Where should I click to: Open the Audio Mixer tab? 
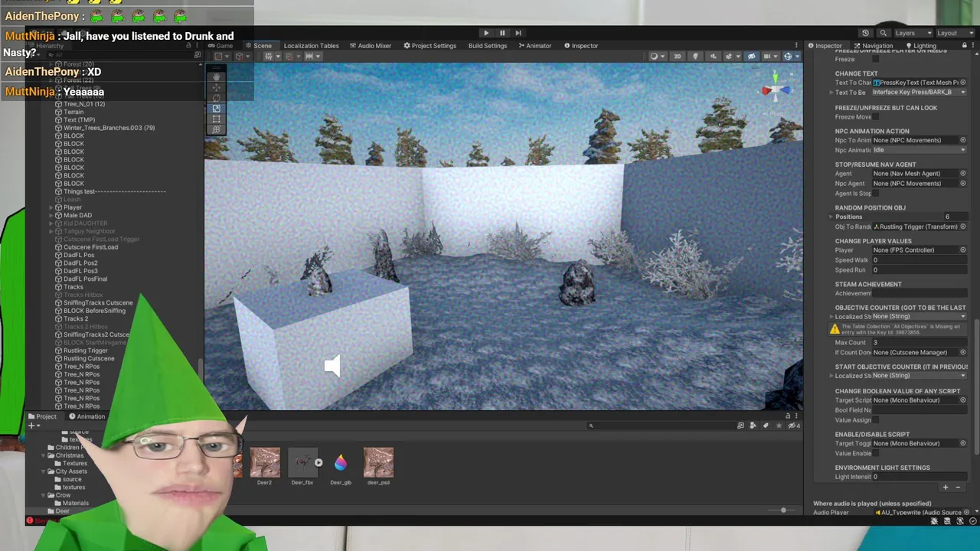tap(371, 46)
